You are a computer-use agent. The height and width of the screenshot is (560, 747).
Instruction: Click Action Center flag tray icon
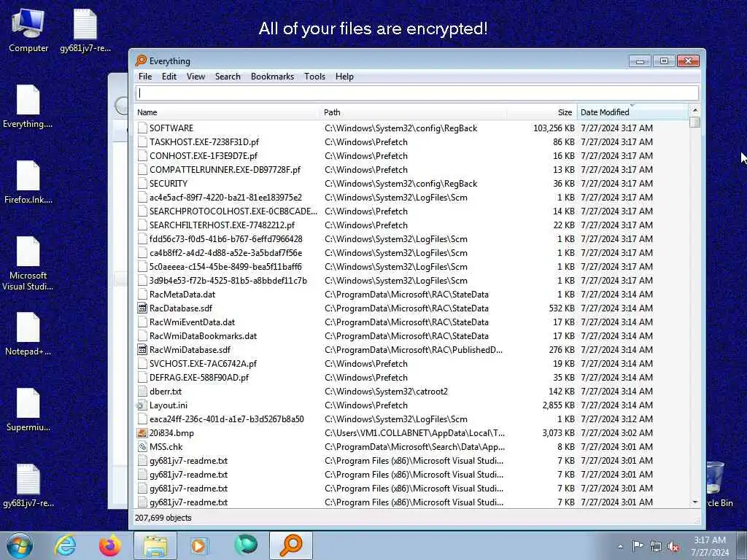coord(638,546)
